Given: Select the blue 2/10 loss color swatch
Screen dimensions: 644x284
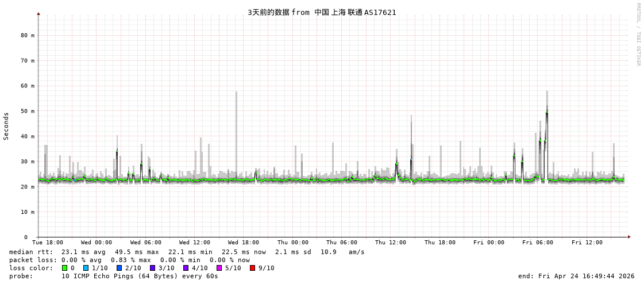Looking at the screenshot, I should pyautogui.click(x=119, y=268).
